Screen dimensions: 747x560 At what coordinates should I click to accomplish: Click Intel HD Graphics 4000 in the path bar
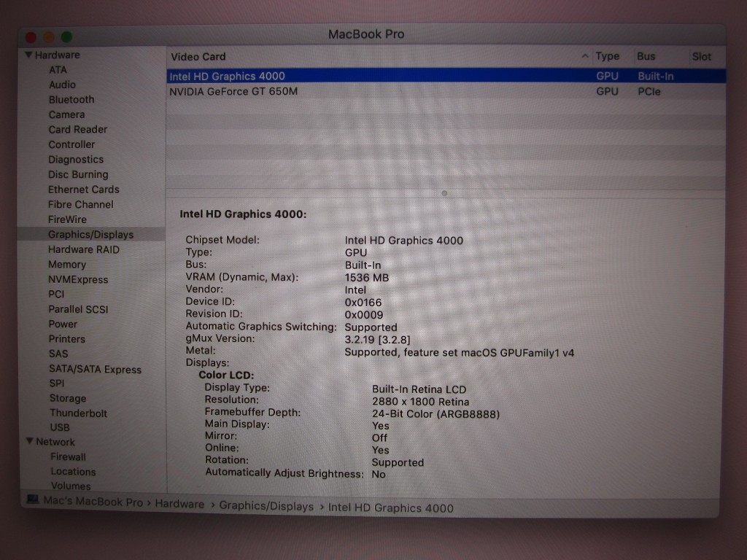point(391,508)
